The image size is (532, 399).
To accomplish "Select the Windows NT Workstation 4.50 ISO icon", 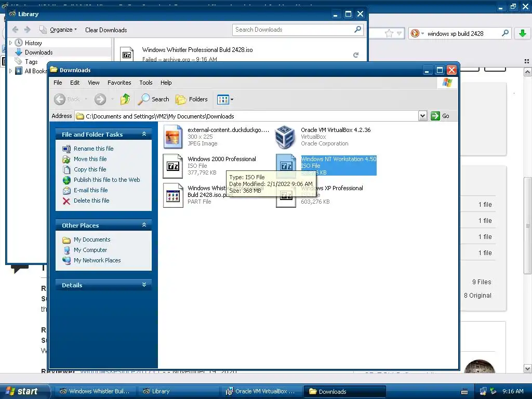I will tap(286, 166).
